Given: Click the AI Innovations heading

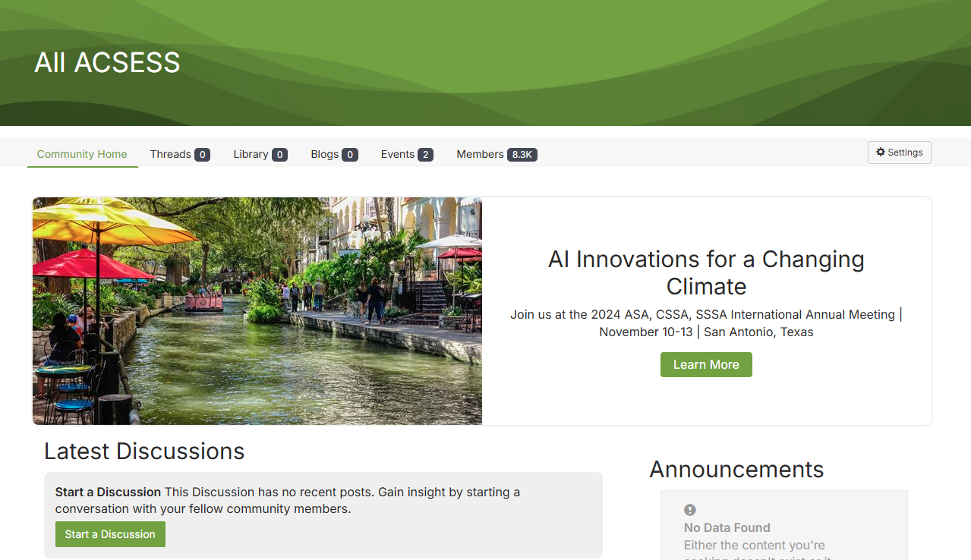Looking at the screenshot, I should pos(706,272).
